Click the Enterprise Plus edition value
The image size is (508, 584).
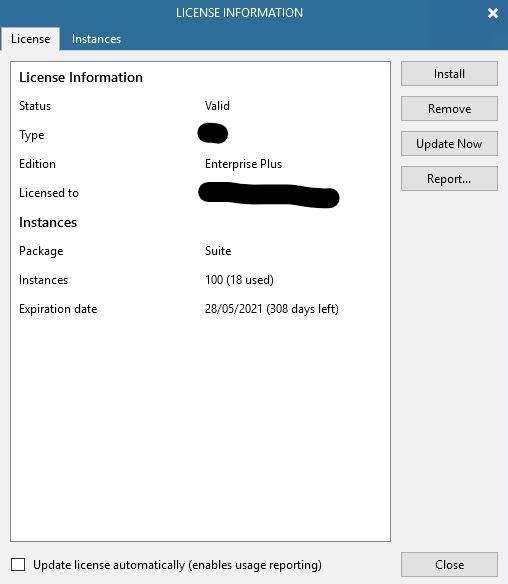click(243, 164)
